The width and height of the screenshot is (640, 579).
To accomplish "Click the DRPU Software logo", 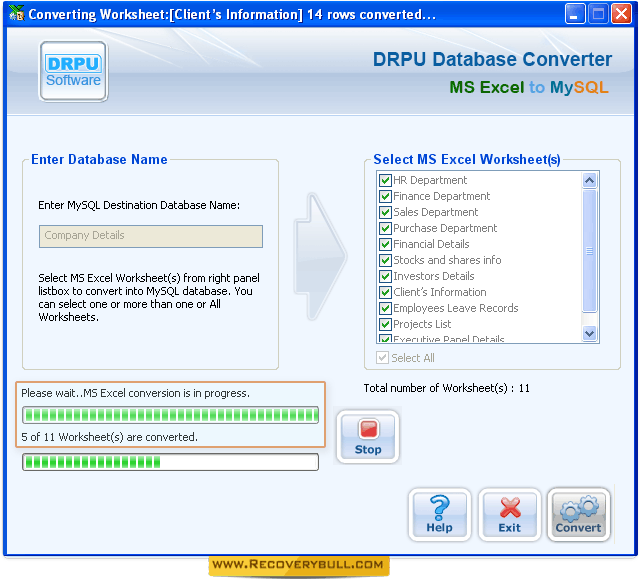I will [73, 71].
